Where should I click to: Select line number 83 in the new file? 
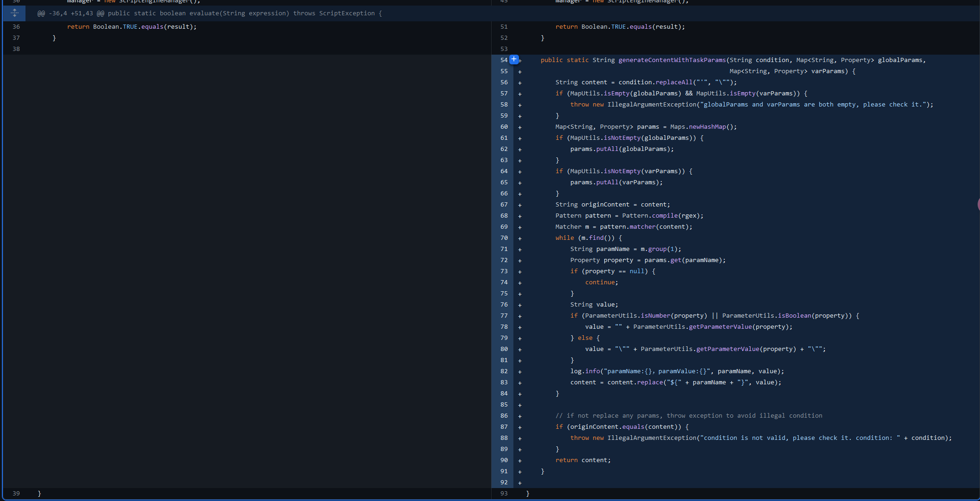pyautogui.click(x=504, y=382)
